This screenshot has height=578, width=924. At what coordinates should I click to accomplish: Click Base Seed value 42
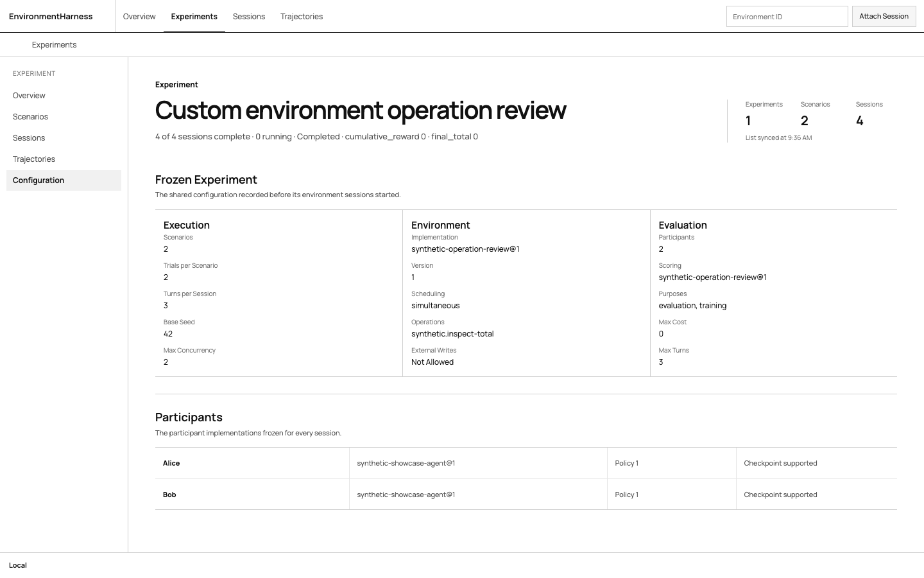pyautogui.click(x=168, y=334)
